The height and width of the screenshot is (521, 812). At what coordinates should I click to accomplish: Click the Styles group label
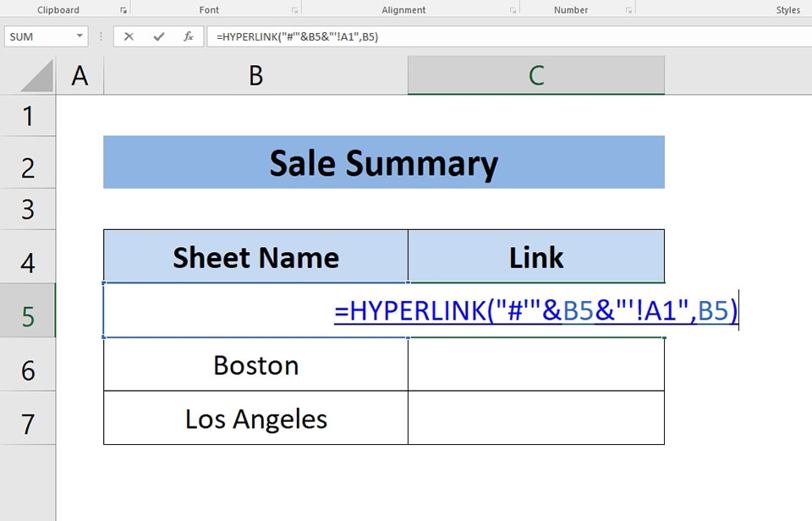(x=788, y=9)
